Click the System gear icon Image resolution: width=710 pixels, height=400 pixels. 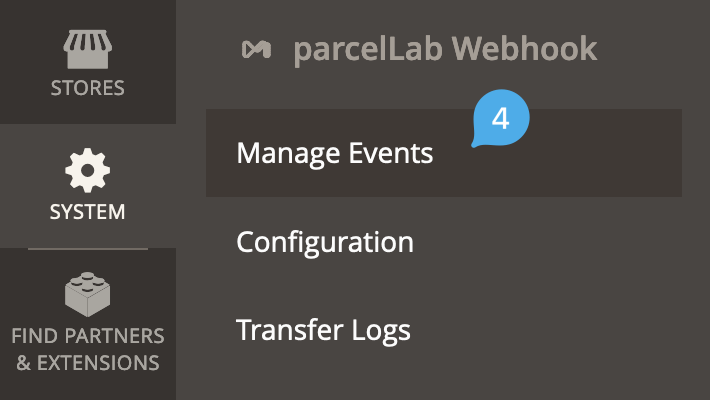tap(88, 171)
